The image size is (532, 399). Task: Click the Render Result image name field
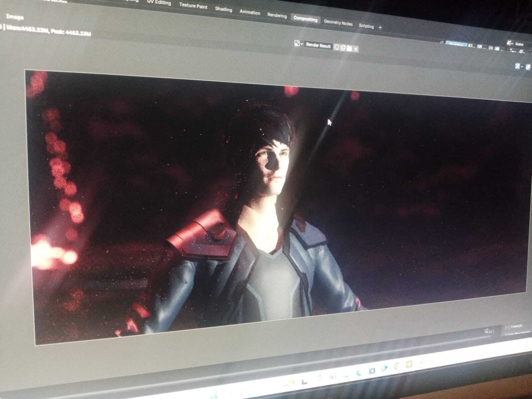(x=318, y=46)
